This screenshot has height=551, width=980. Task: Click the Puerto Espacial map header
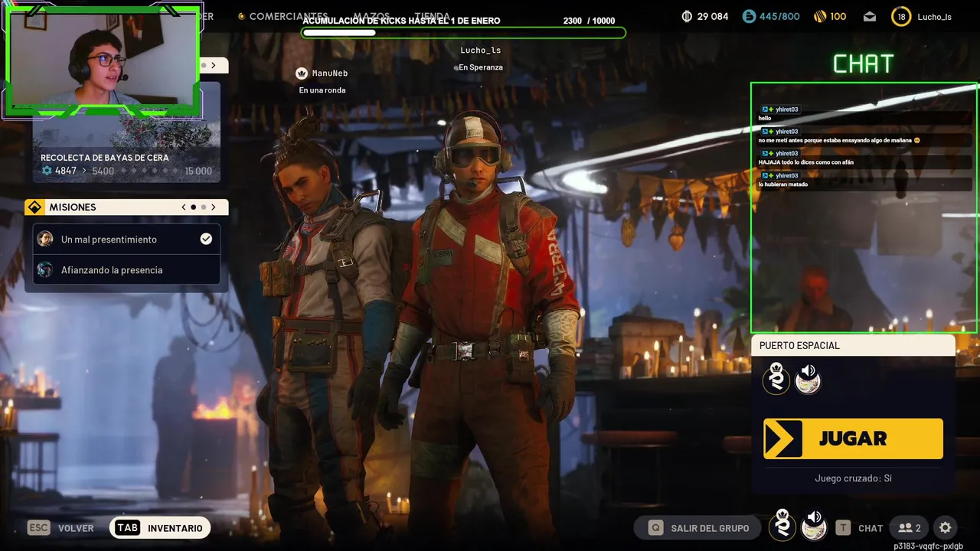[x=853, y=345]
